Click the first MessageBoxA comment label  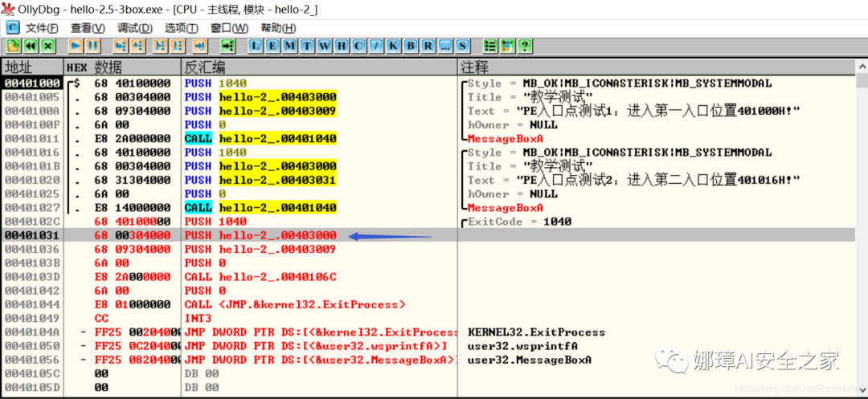click(x=506, y=139)
